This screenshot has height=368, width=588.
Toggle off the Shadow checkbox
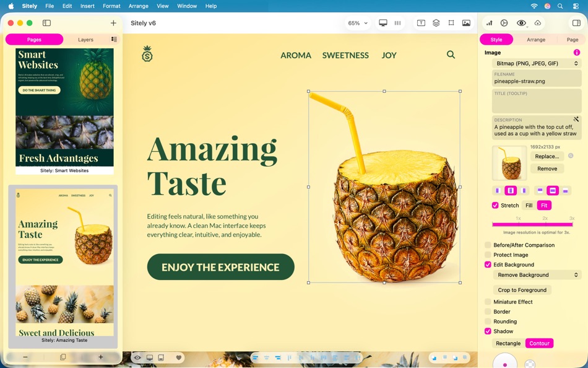488,331
